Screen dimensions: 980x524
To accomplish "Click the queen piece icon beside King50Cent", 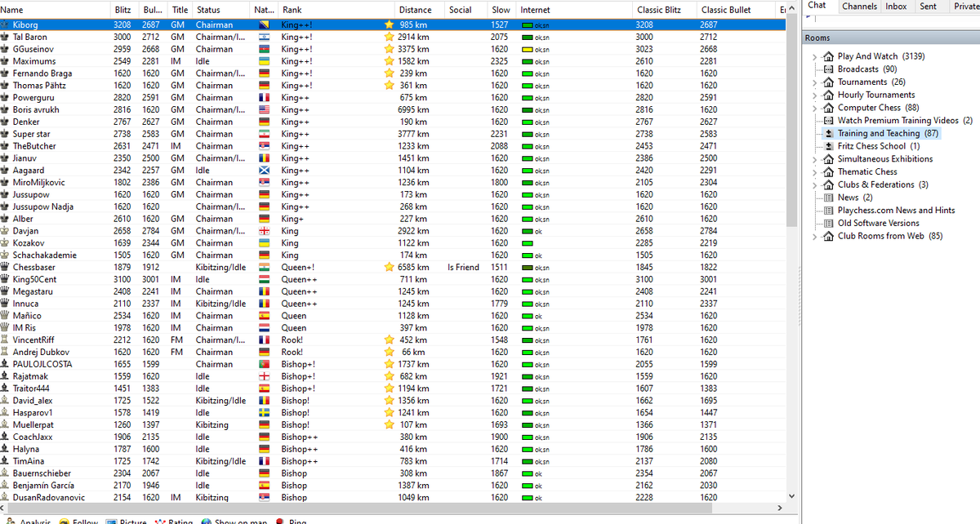I will point(6,279).
